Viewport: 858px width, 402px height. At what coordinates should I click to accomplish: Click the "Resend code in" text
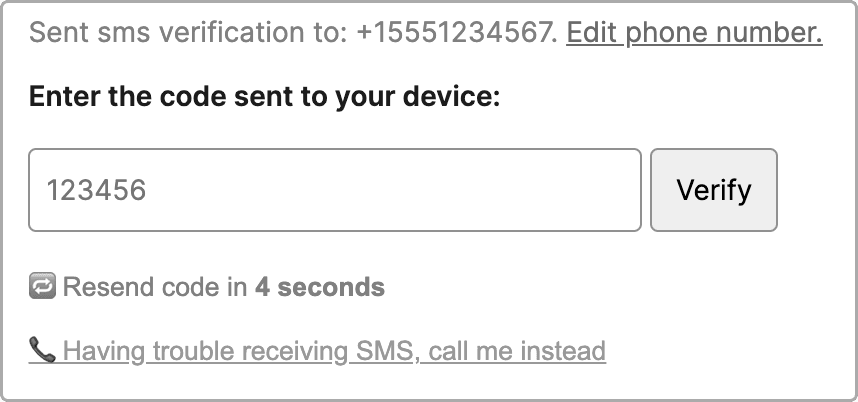[155, 288]
